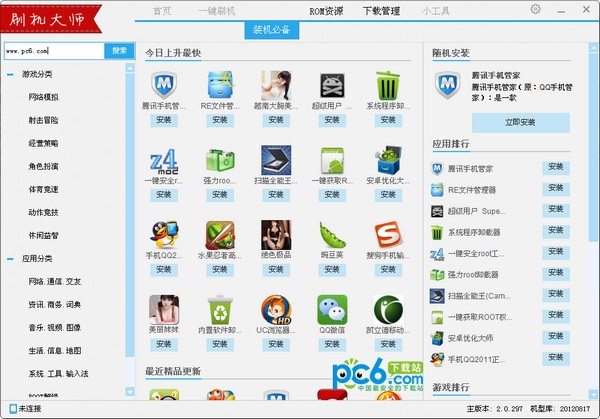
Task: Click 安装 under 绝色极品 in the grid
Action: (276, 270)
